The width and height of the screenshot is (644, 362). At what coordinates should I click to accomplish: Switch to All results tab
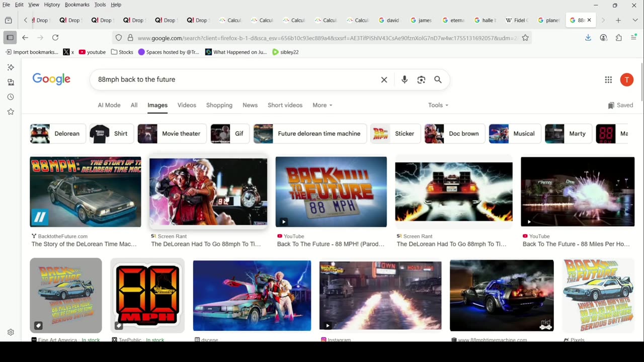click(134, 105)
